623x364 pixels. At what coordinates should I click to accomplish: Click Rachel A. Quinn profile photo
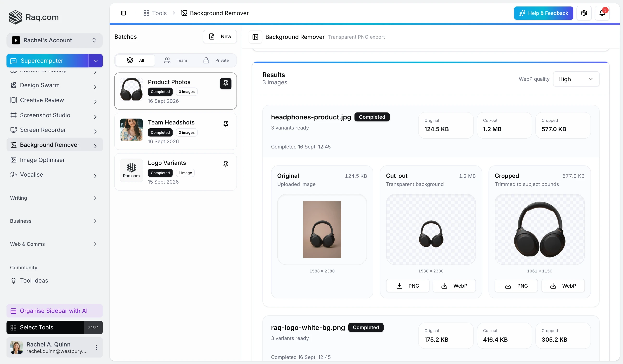[x=17, y=347]
